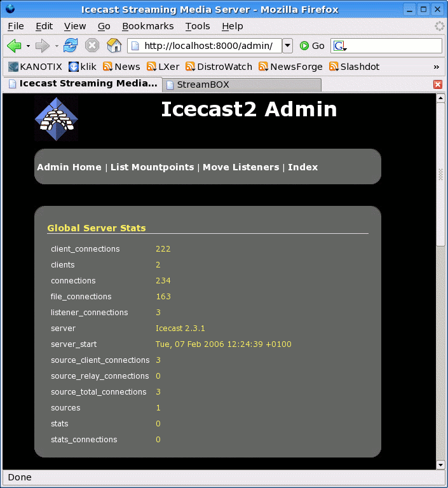
Task: Click the file_connections value 163
Action: coord(163,297)
